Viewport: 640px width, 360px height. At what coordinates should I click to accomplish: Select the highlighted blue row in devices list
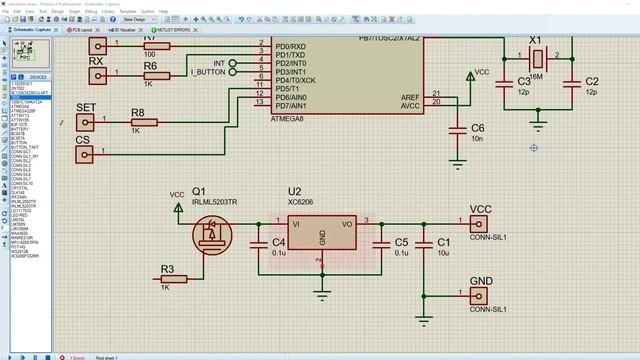(31, 98)
